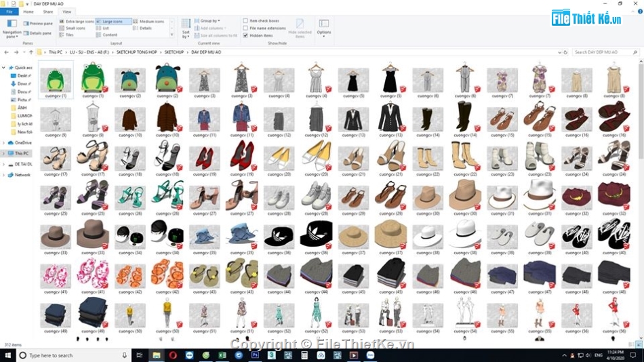Select Small icons layout
Image resolution: width=644 pixels, height=362 pixels.
tap(73, 28)
